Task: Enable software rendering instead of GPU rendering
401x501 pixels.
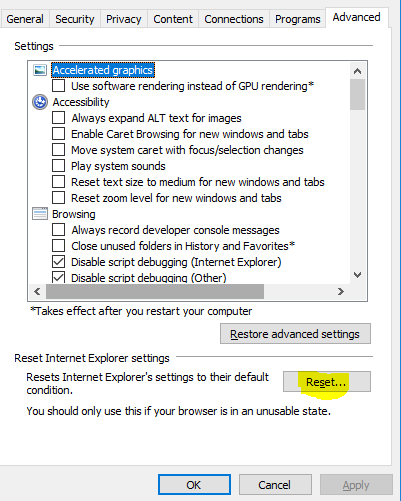Action: (58, 86)
